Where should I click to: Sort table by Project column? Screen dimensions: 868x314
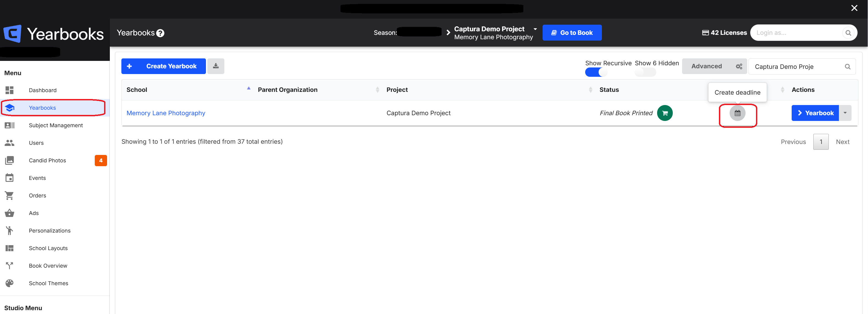click(x=489, y=89)
